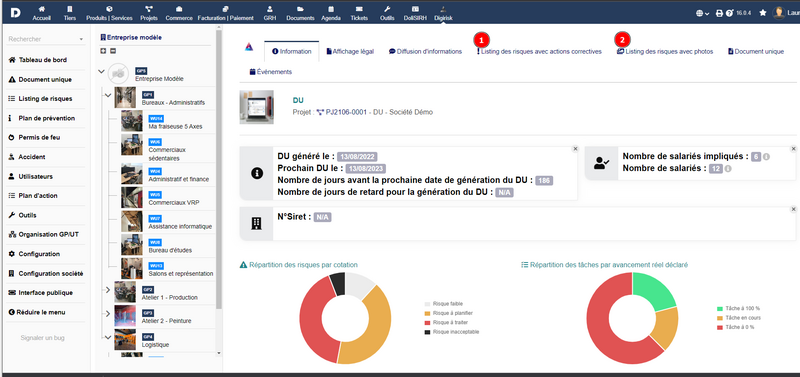Viewport: 800px width, 377px height.
Task: Toggle Risque inacceptable legend entry
Action: pyautogui.click(x=451, y=332)
